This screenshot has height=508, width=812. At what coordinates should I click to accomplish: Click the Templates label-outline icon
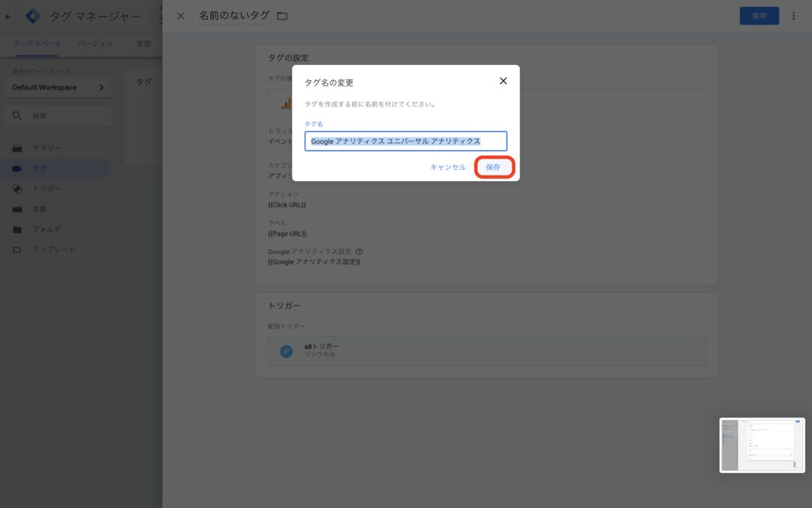17,249
